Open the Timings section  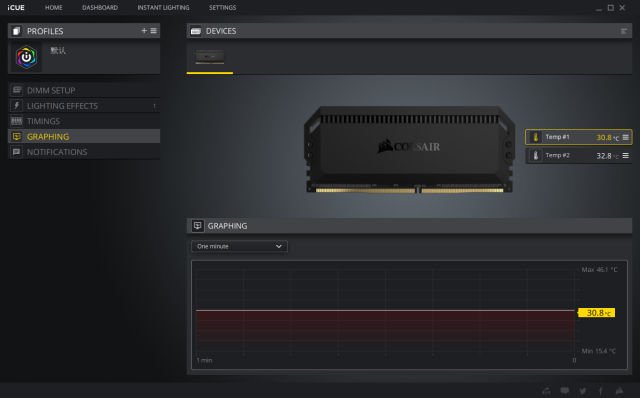84,121
